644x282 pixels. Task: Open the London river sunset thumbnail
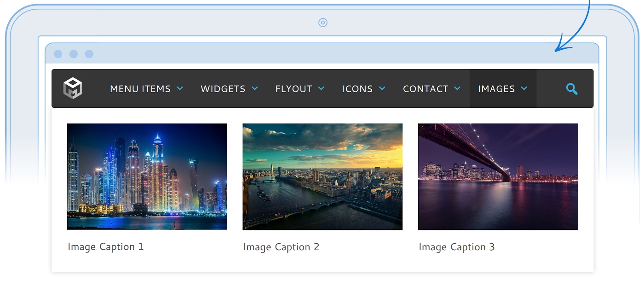322,176
